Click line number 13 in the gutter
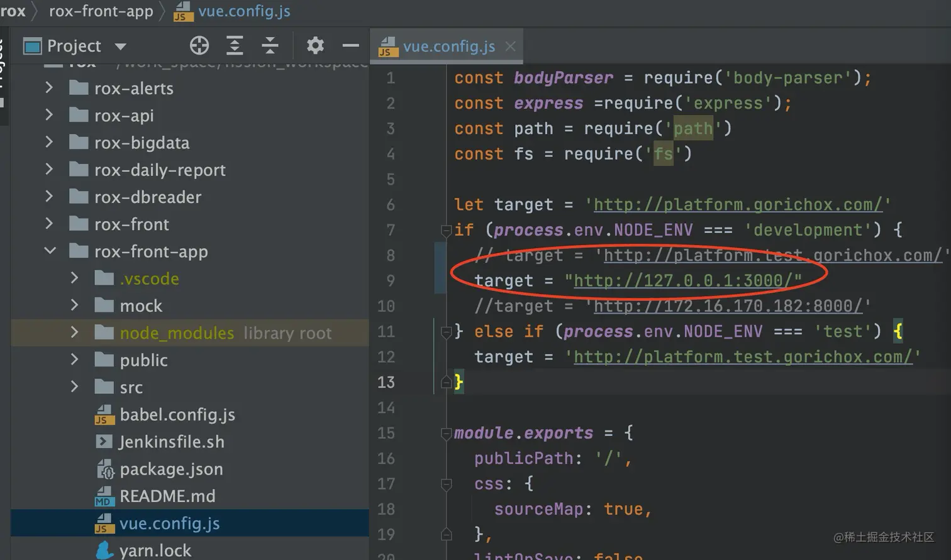Image resolution: width=951 pixels, height=560 pixels. coord(386,382)
